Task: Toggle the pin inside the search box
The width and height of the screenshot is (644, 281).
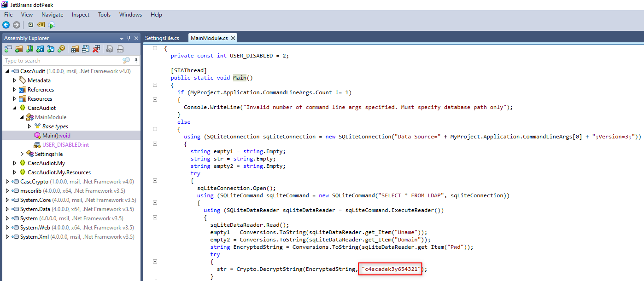Action: point(135,61)
